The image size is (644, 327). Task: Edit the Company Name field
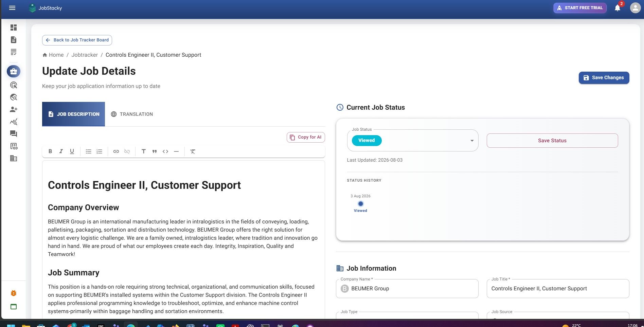407,289
